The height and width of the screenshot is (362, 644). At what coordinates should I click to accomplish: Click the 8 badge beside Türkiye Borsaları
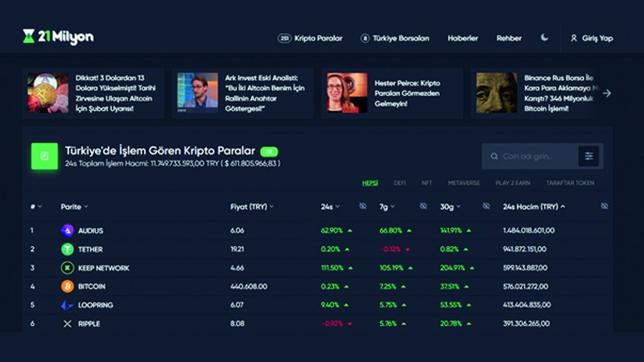pyautogui.click(x=365, y=38)
